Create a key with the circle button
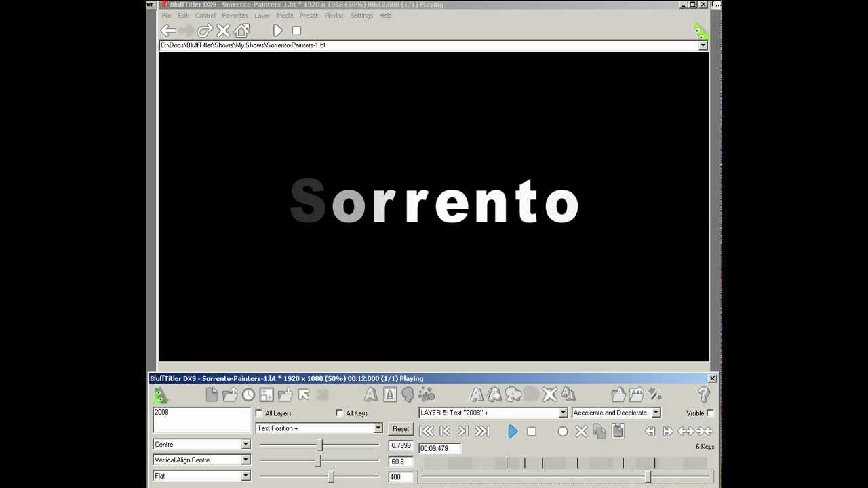Image resolution: width=868 pixels, height=488 pixels. pos(563,431)
